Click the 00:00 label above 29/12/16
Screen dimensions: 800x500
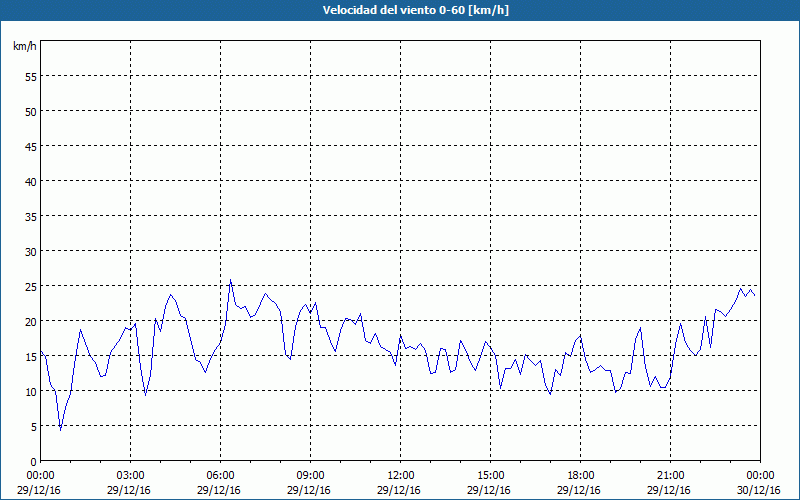[x=40, y=476]
